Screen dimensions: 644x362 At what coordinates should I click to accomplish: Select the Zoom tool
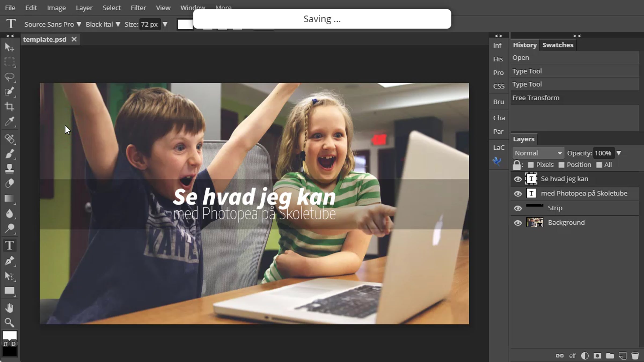pyautogui.click(x=9, y=322)
